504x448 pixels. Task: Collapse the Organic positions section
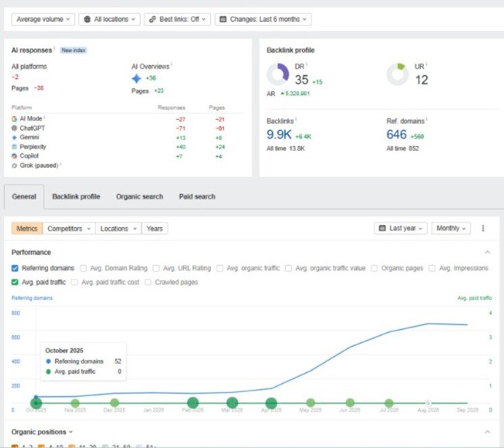[488, 432]
